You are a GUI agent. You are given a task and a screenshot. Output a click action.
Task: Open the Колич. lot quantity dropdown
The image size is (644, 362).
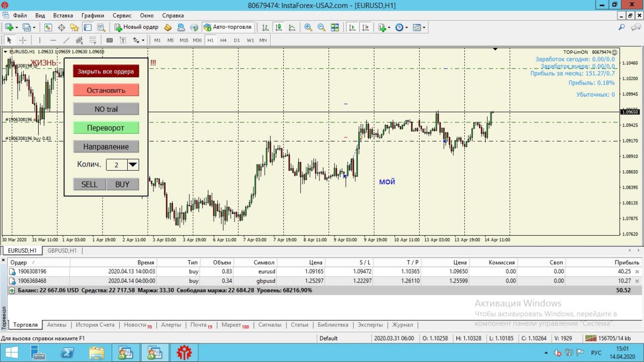133,165
